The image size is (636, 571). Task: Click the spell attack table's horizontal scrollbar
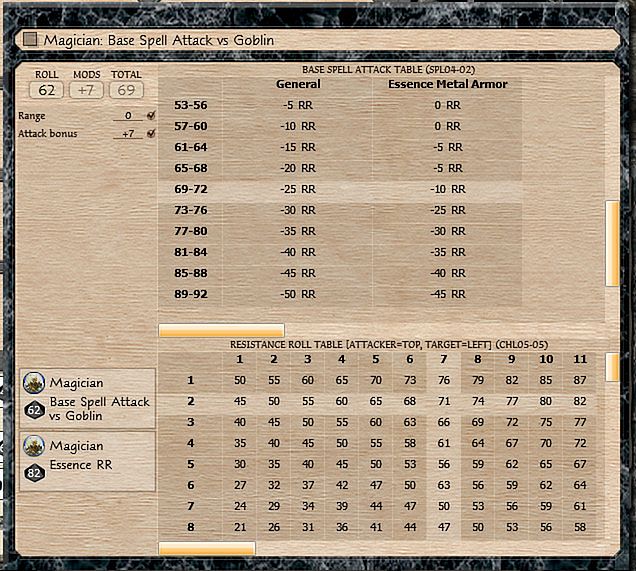[221, 330]
